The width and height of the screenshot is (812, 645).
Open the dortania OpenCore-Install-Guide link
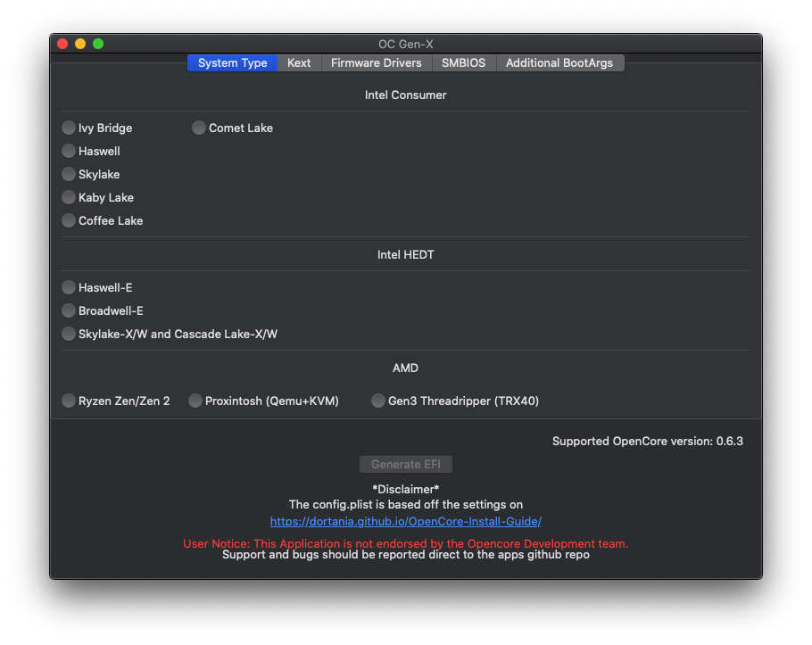click(405, 521)
